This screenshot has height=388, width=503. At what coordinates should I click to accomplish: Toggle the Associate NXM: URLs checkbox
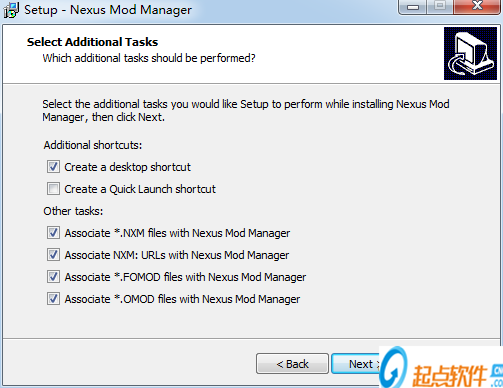coord(53,255)
